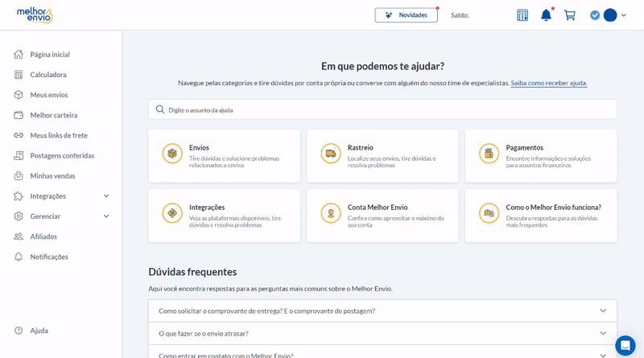This screenshot has height=358, width=644.
Task: Click the person icon on Conta card
Action: (331, 213)
